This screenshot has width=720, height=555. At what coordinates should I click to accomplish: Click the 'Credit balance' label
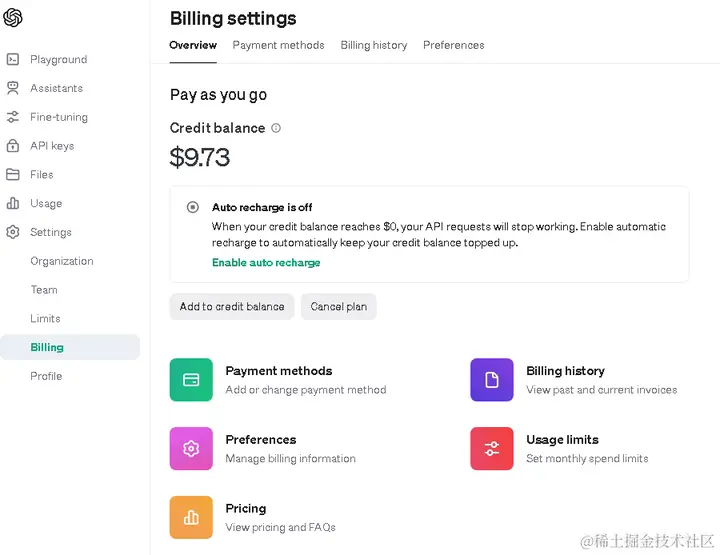point(218,128)
